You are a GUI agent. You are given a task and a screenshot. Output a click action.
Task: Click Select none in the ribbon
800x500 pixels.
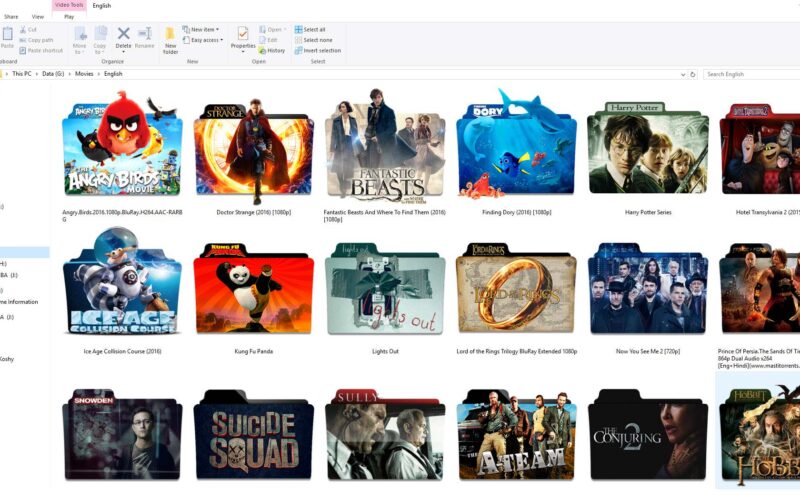pyautogui.click(x=316, y=40)
